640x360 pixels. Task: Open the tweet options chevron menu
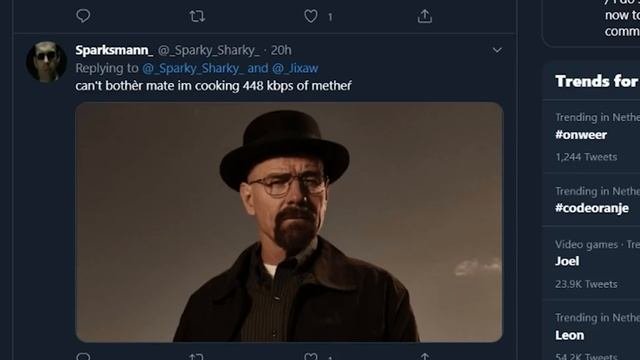tap(497, 50)
